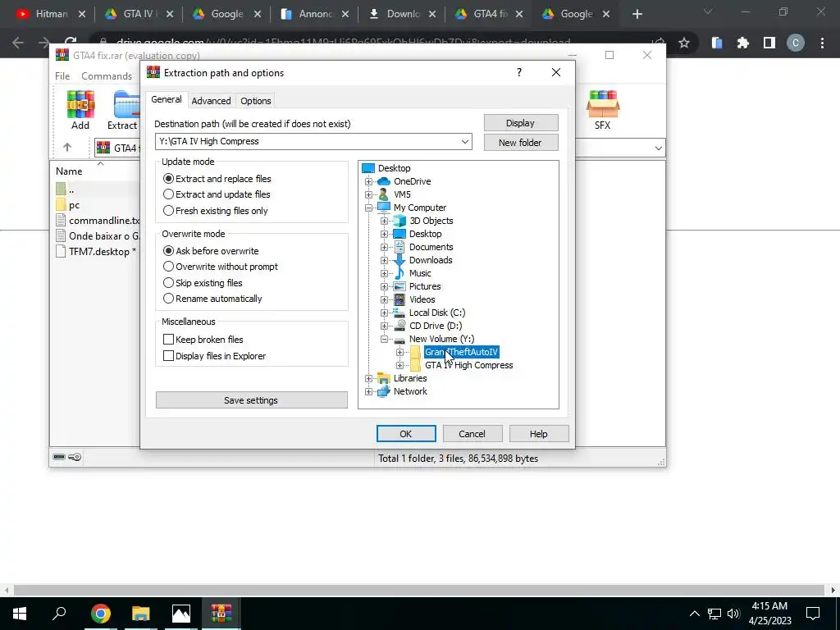Screen dimensions: 840x630
Task: Select Videos in folder tree
Action: coord(422,299)
